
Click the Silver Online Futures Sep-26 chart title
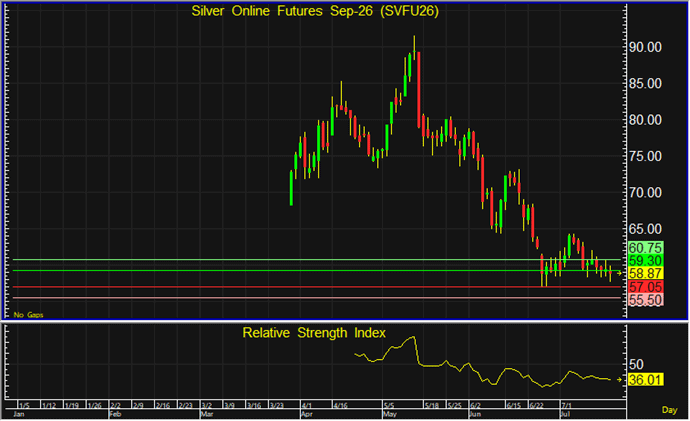[315, 11]
